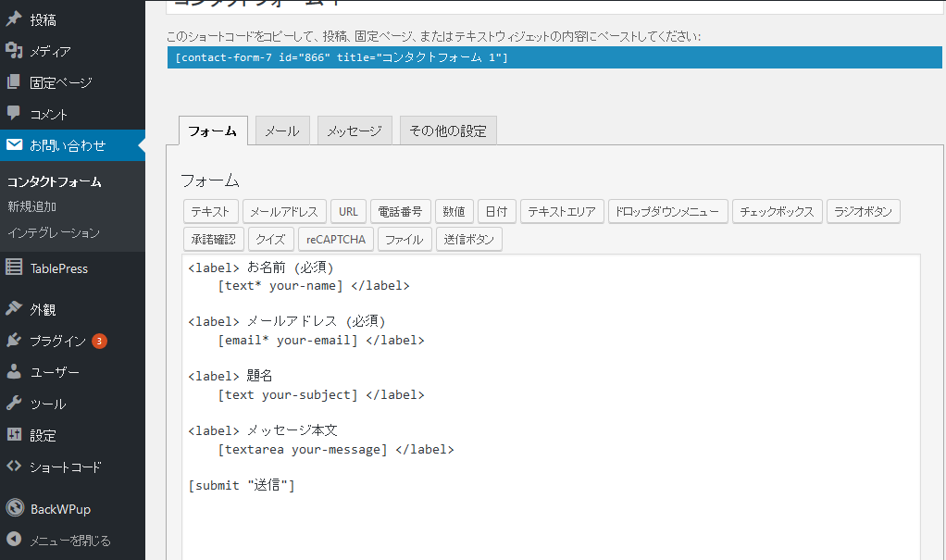This screenshot has height=560, width=946.
Task: Click the 固定ページ pages icon
Action: [x=14, y=82]
